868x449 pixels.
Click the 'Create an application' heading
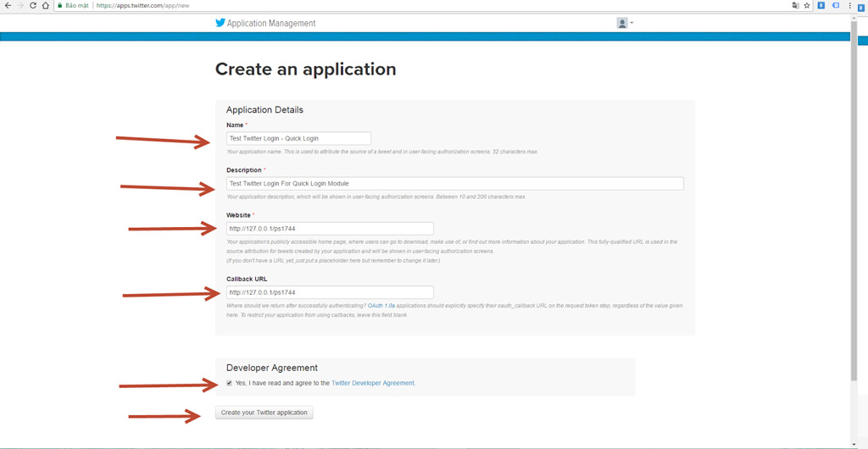pyautogui.click(x=305, y=69)
